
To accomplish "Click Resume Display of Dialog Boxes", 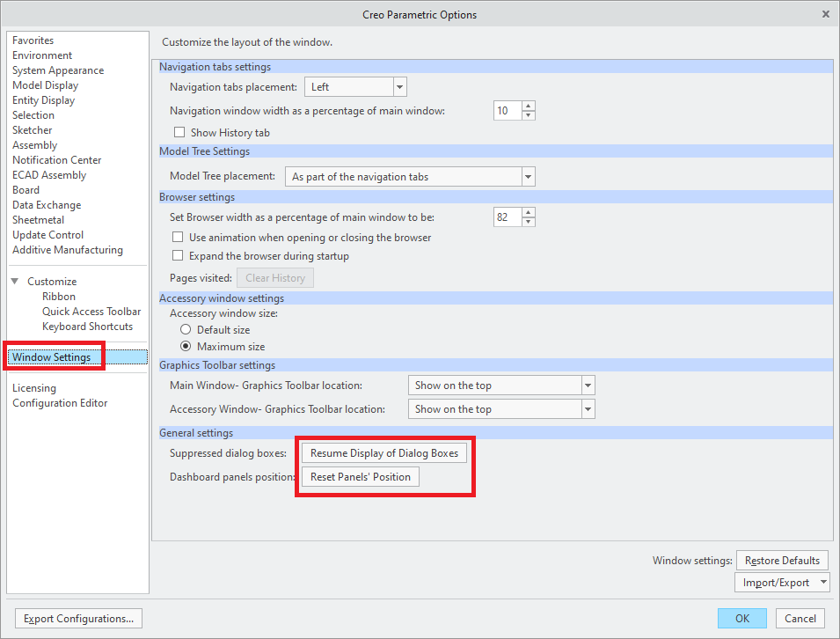I will point(384,452).
